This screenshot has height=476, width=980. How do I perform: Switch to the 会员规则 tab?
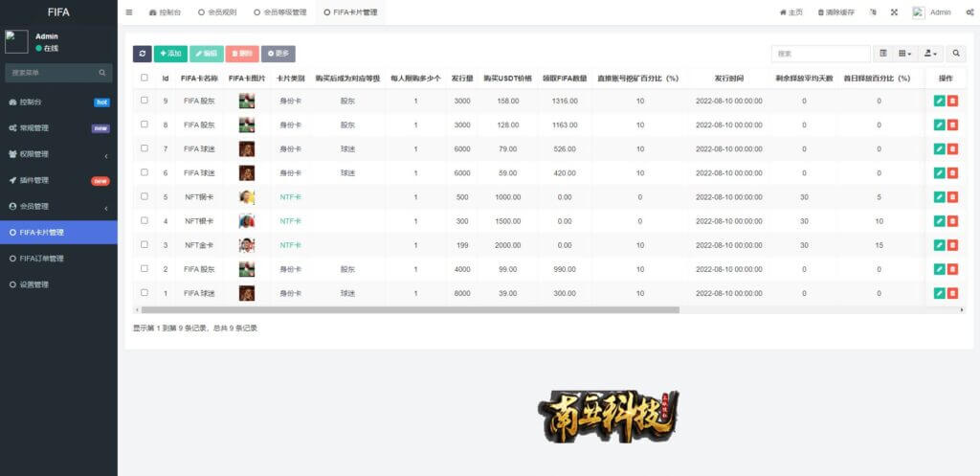(217, 12)
